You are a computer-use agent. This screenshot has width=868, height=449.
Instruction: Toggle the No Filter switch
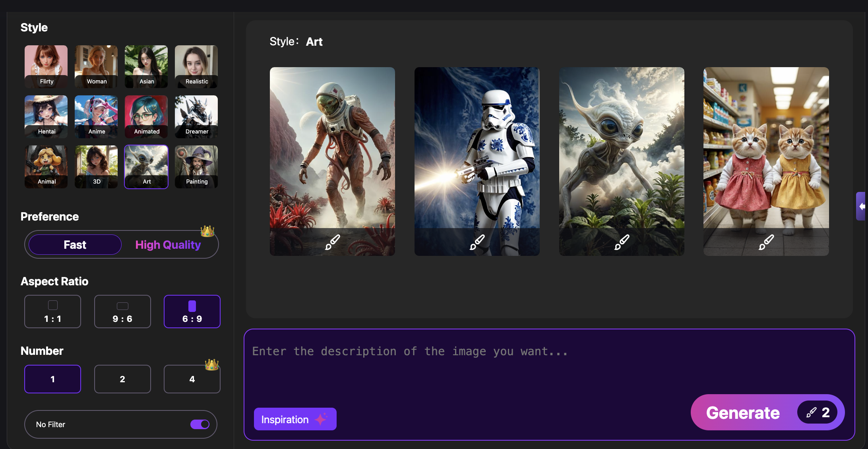200,424
